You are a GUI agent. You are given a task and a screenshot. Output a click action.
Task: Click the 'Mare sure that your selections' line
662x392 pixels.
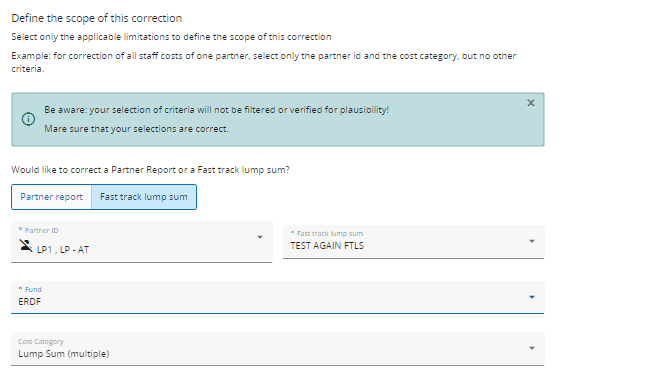(x=136, y=129)
